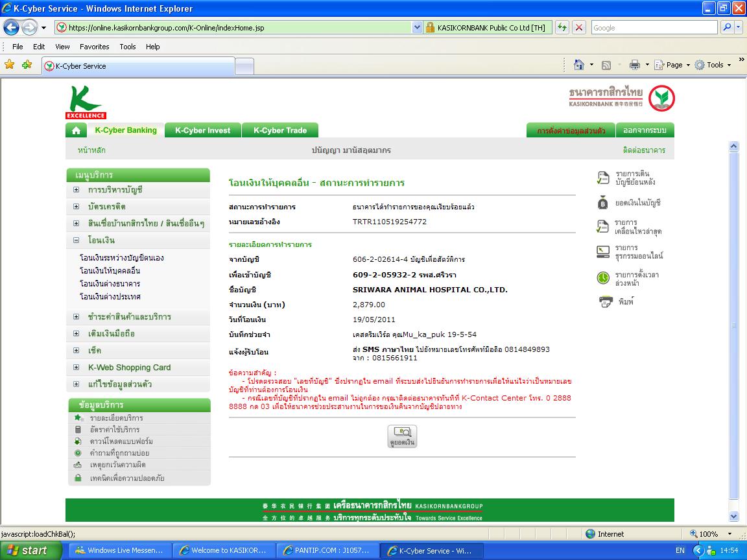Expand the บัตรเครดิต menu section
The width and height of the screenshot is (747, 560).
(x=77, y=207)
